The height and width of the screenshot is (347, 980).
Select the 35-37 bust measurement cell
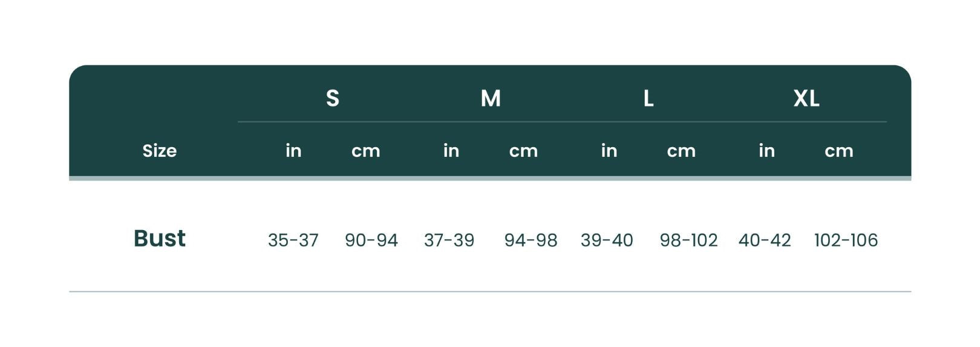click(x=293, y=240)
